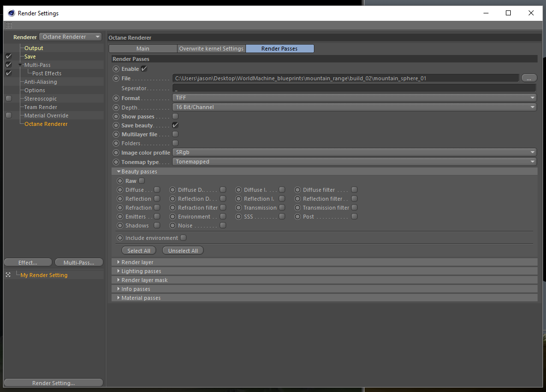
Task: Check the Include environment checkbox
Action: click(x=183, y=237)
